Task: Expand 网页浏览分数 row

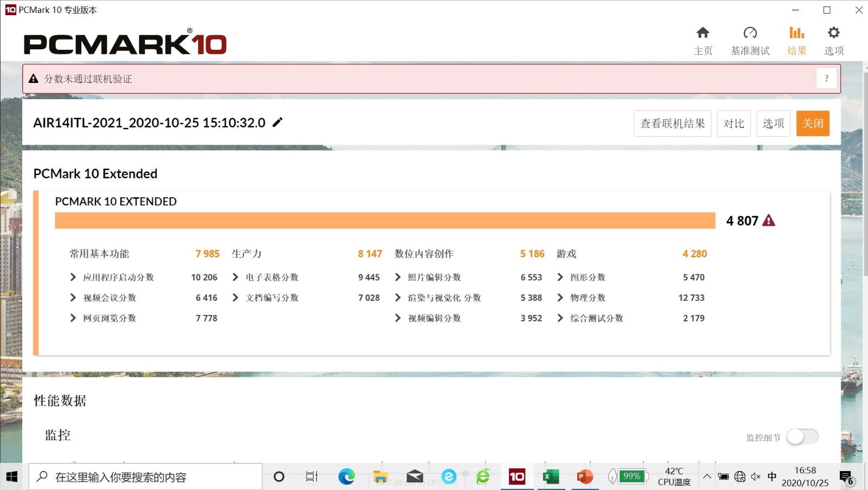Action: 73,318
